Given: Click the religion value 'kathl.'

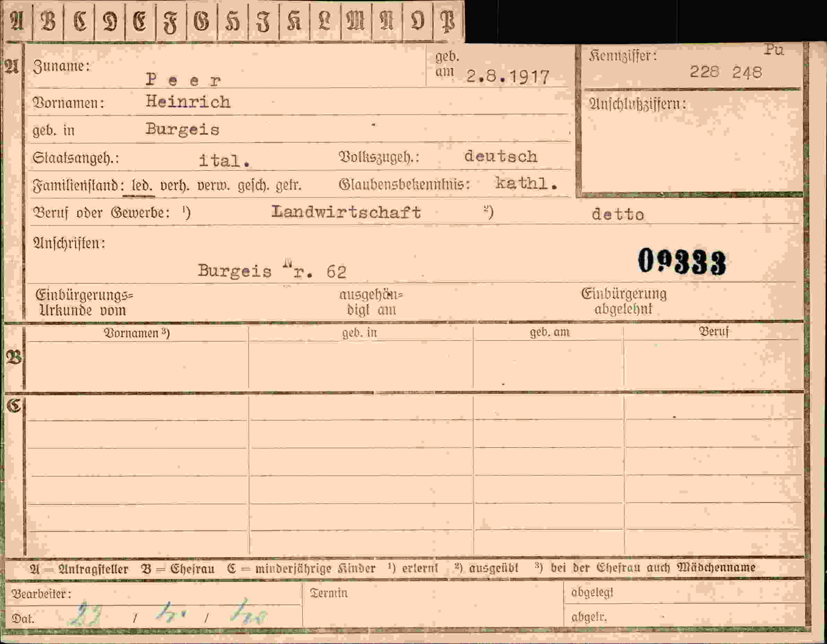Looking at the screenshot, I should [x=526, y=183].
